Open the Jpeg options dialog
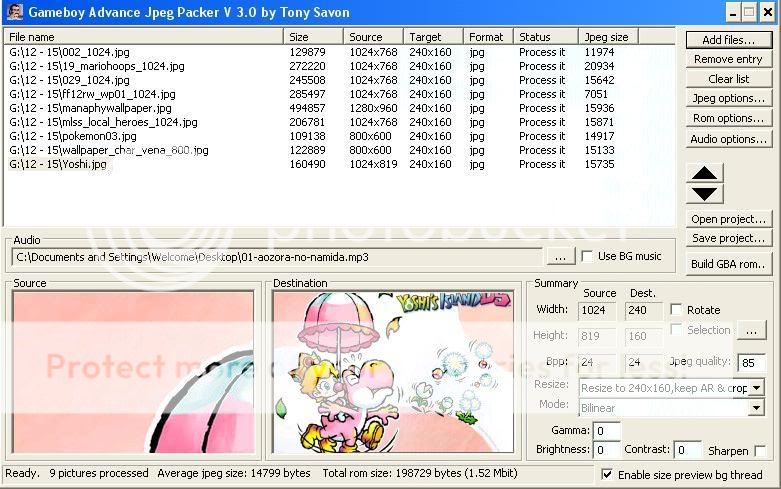The image size is (781, 489). point(728,98)
